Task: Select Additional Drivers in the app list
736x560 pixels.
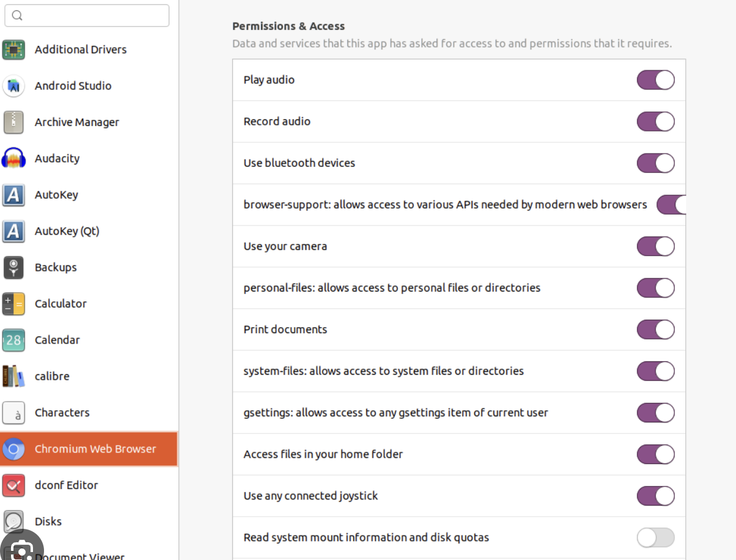Action: tap(89, 50)
